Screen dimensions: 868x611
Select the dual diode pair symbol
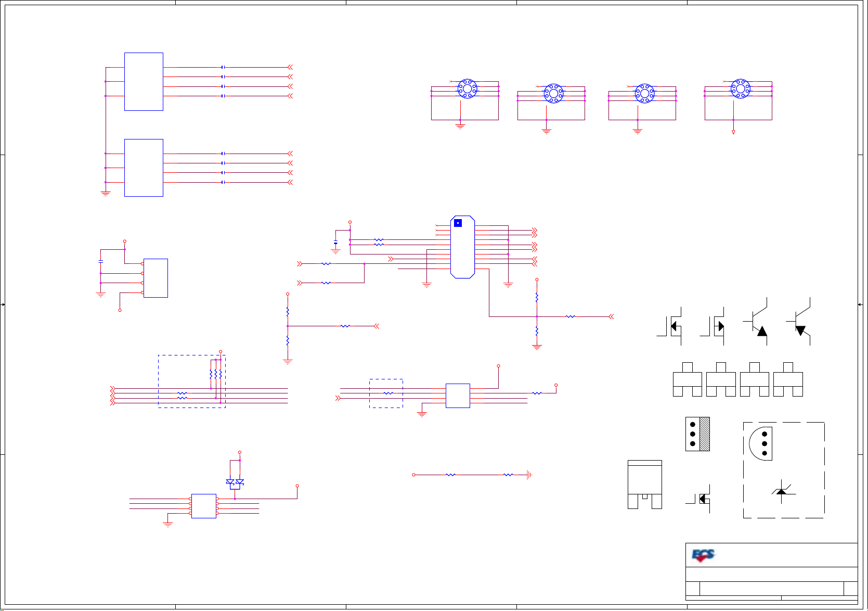click(x=235, y=483)
